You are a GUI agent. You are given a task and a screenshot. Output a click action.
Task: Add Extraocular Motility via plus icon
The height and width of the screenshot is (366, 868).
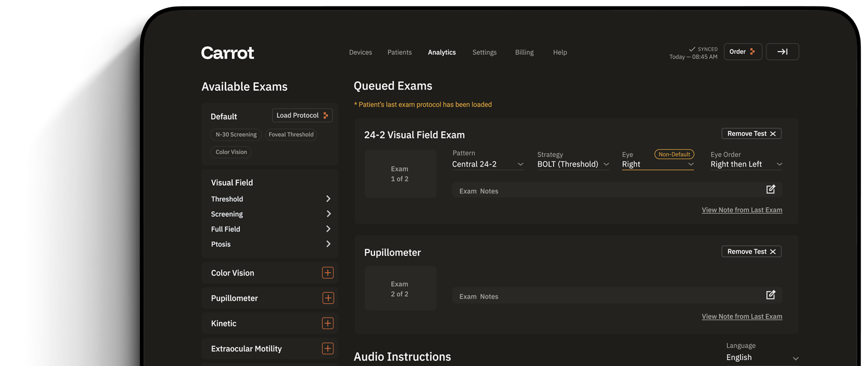(x=327, y=348)
